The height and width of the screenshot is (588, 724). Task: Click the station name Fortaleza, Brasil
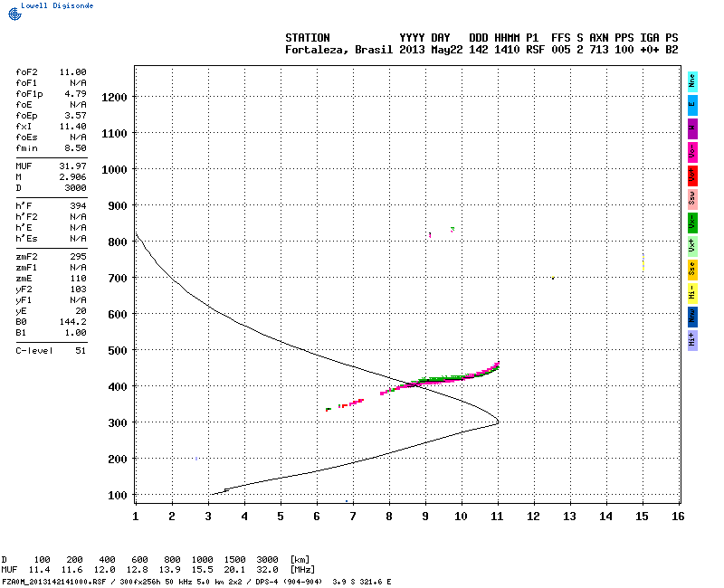[338, 50]
